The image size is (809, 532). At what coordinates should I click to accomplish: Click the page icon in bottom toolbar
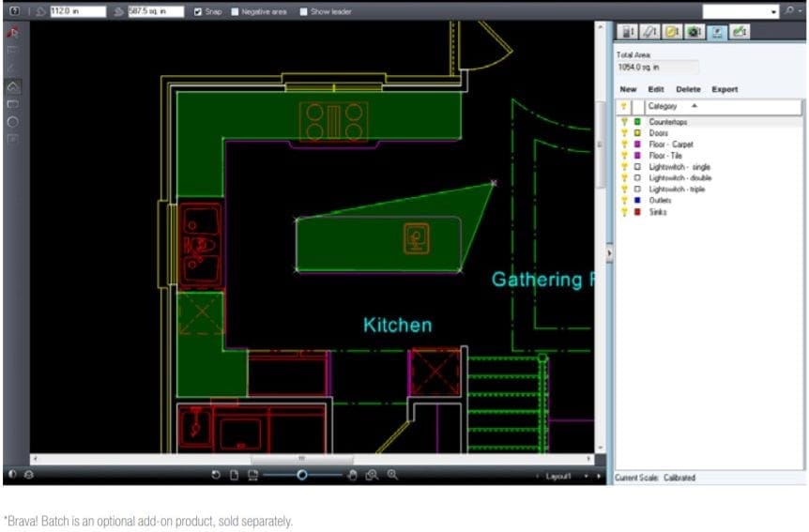(235, 475)
